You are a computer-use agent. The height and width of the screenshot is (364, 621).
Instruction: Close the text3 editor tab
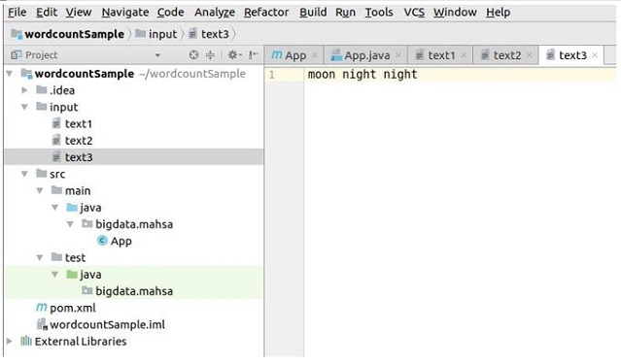pyautogui.click(x=595, y=55)
